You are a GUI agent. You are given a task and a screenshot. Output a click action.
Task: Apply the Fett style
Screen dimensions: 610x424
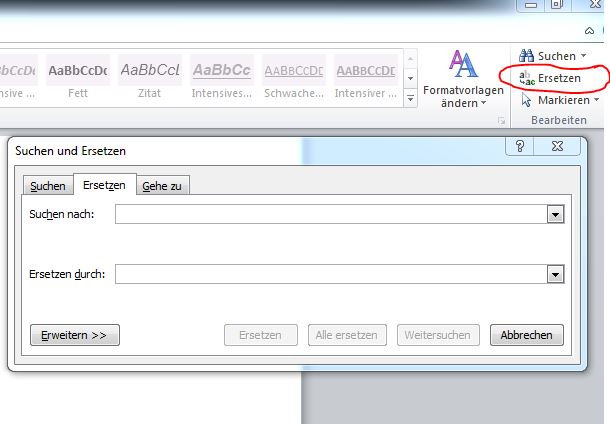point(78,78)
